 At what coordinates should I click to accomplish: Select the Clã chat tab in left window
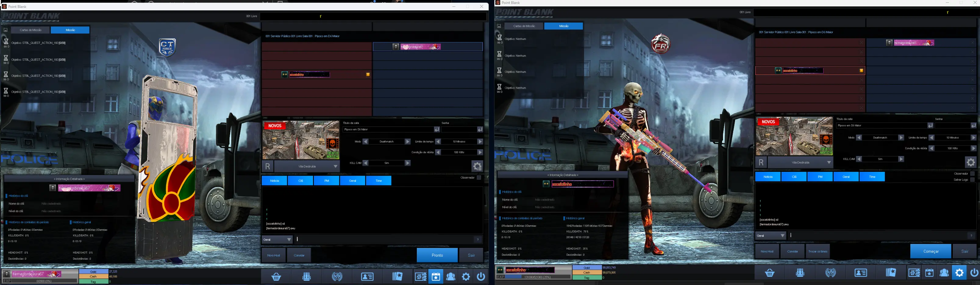pyautogui.click(x=301, y=181)
